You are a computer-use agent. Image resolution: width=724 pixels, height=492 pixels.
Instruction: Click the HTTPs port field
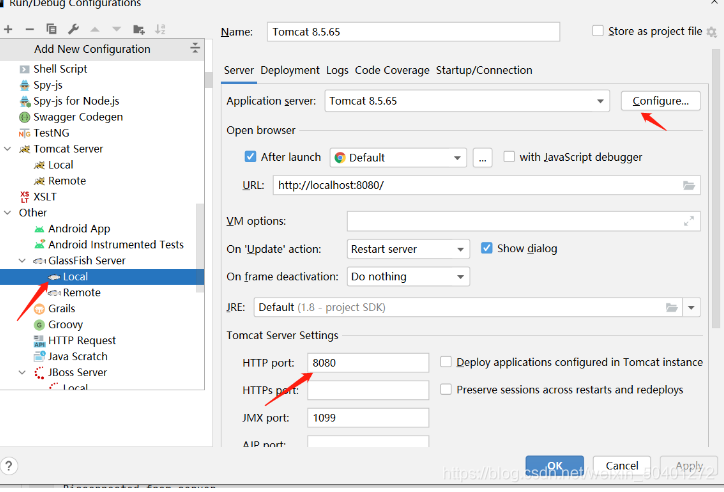click(368, 390)
